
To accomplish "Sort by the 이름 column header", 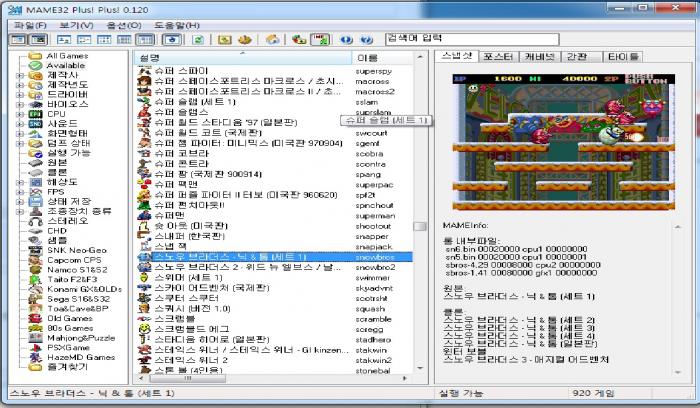I will 383,58.
